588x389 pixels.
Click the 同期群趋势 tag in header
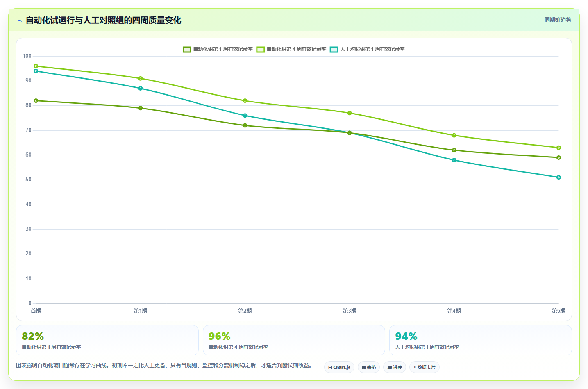(558, 20)
